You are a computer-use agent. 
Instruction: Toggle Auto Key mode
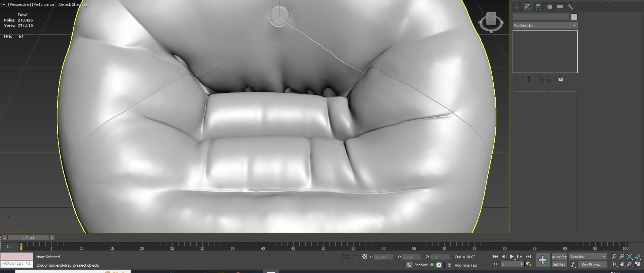click(559, 257)
